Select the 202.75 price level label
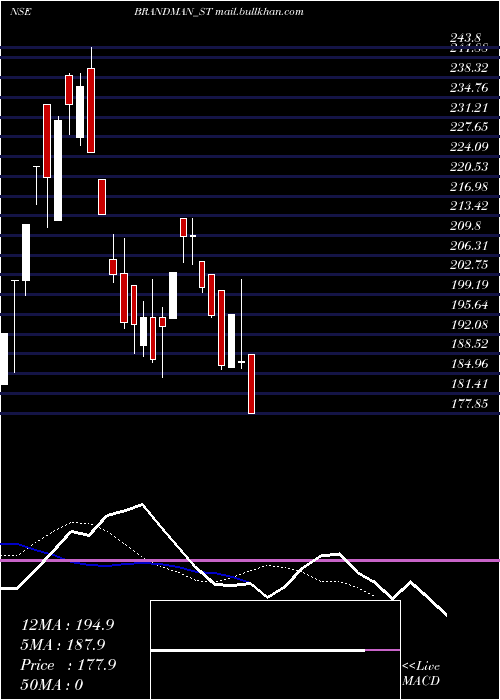The image size is (500, 700). coord(469,265)
